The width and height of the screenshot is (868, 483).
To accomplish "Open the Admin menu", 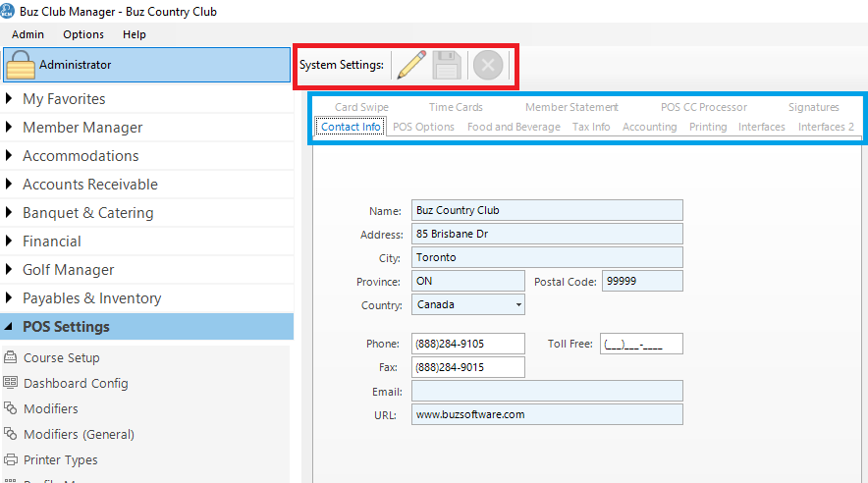I will pyautogui.click(x=27, y=34).
